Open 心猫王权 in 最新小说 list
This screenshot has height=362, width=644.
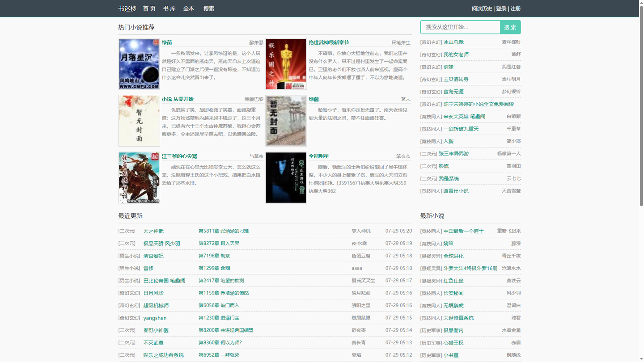(453, 343)
